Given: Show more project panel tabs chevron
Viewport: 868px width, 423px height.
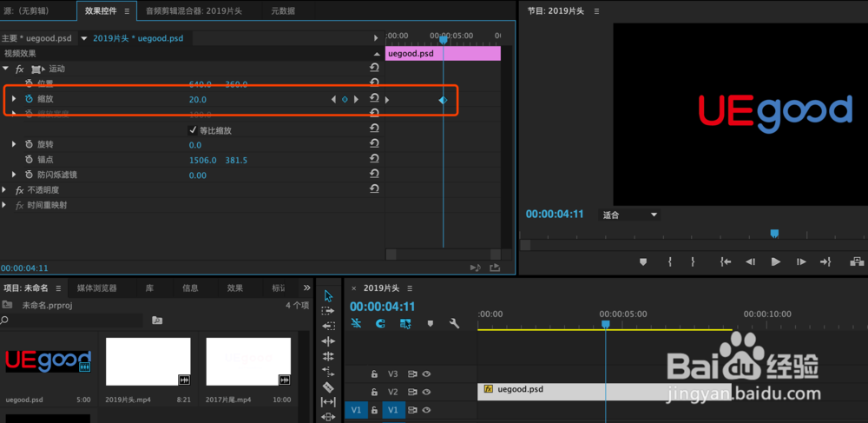Looking at the screenshot, I should (306, 288).
